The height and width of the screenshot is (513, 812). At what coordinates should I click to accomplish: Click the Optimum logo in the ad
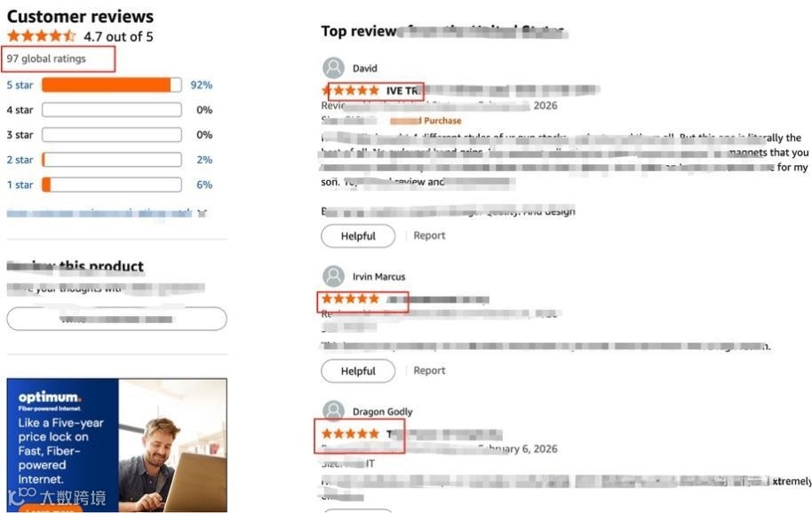50,397
